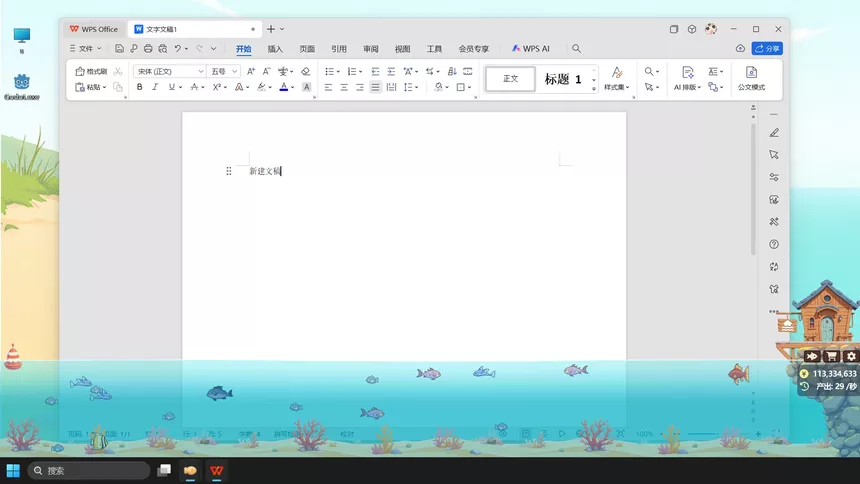Click the Windows taskbar 搜索 search box

(88, 470)
